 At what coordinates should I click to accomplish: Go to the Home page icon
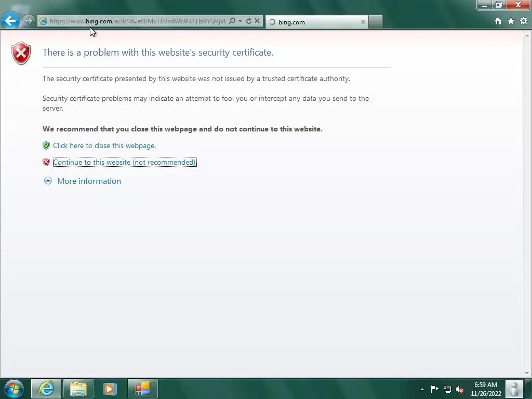[x=498, y=21]
